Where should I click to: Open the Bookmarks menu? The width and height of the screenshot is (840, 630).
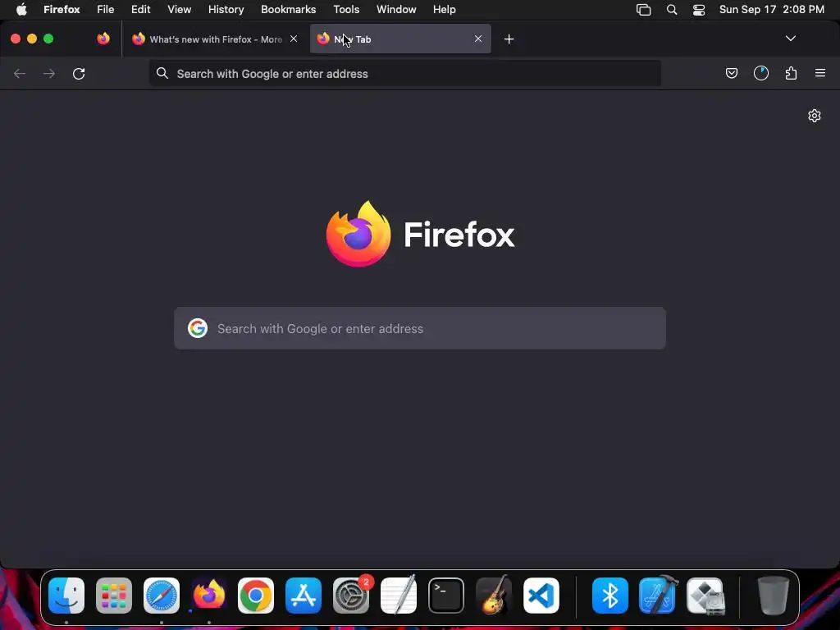pos(288,10)
